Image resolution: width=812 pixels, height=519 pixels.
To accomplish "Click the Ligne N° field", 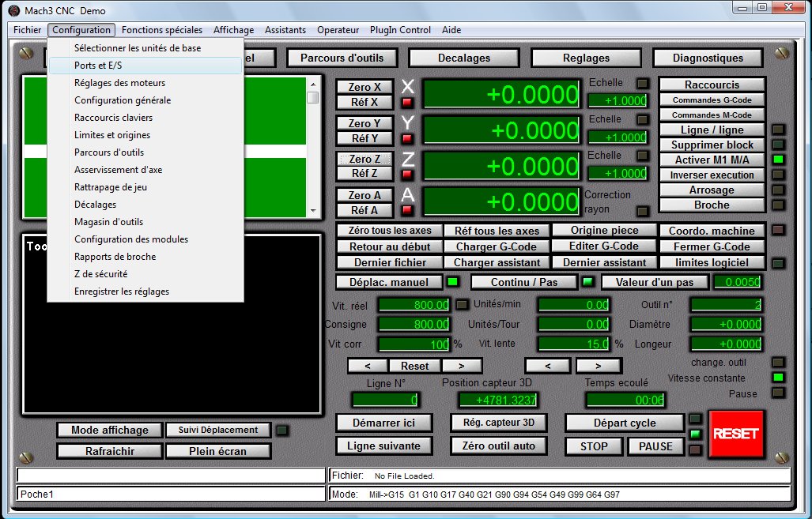I will click(x=385, y=400).
